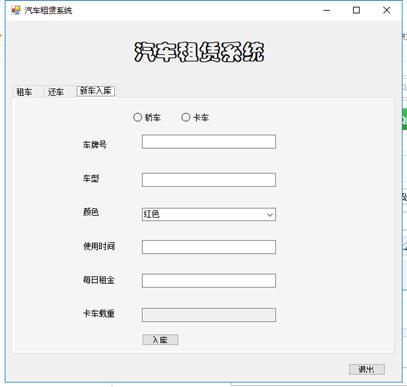Maximize the 汽车租赁系统 window

(356, 10)
